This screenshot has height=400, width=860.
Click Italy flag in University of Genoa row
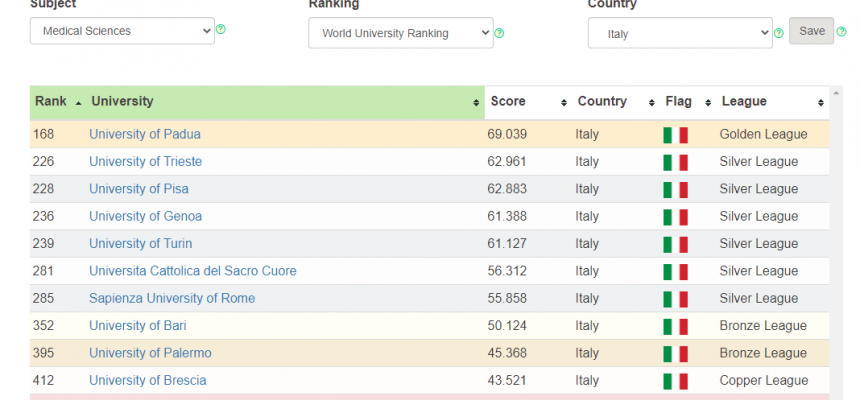point(675,217)
